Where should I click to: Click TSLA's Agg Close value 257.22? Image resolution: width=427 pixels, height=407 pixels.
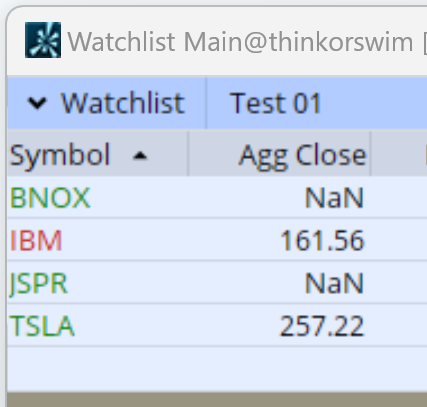coord(322,326)
